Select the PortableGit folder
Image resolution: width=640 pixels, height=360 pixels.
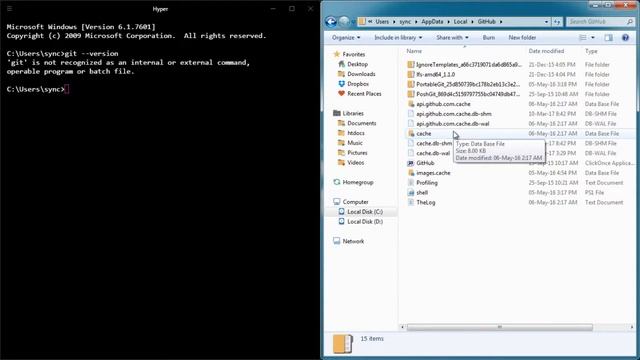(464, 84)
